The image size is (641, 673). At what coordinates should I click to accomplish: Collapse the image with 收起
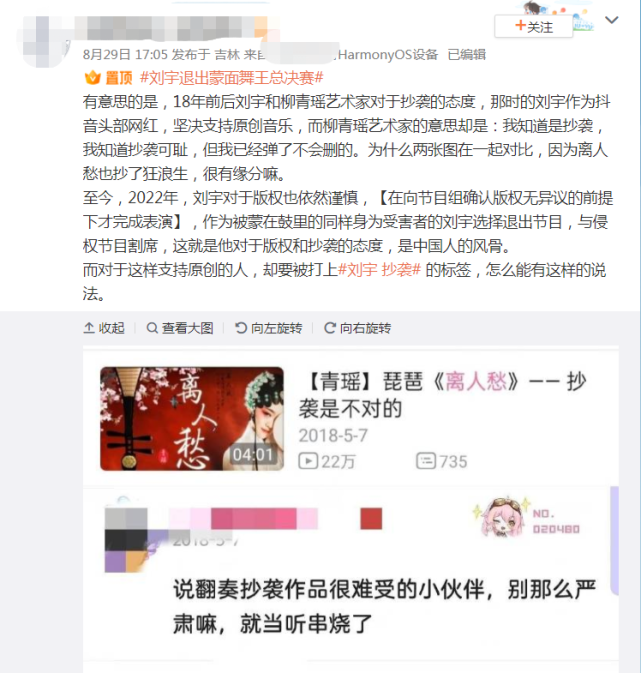[x=103, y=328]
